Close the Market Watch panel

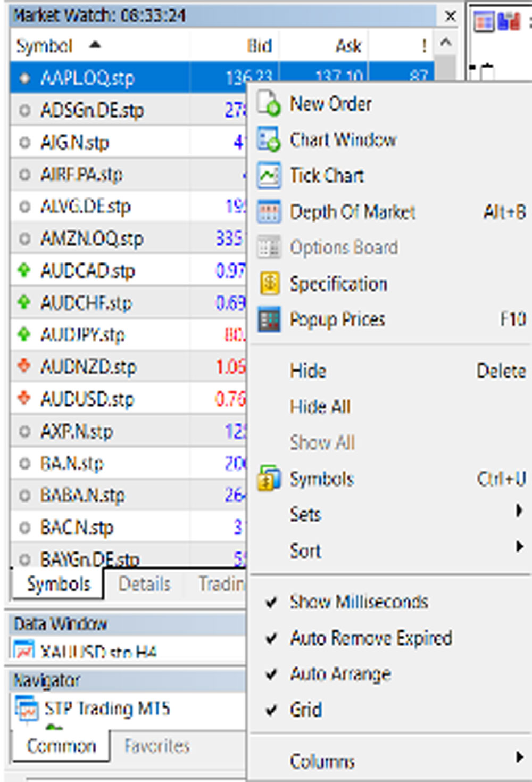coord(450,16)
